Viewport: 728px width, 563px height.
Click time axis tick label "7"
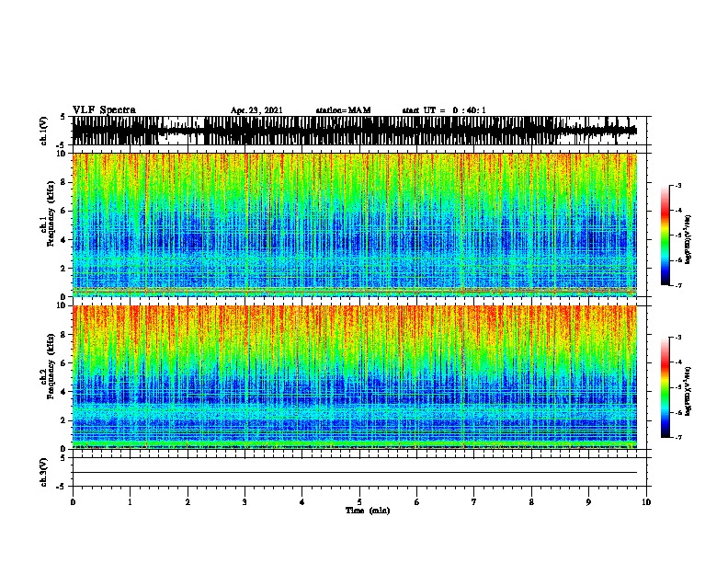(x=474, y=502)
